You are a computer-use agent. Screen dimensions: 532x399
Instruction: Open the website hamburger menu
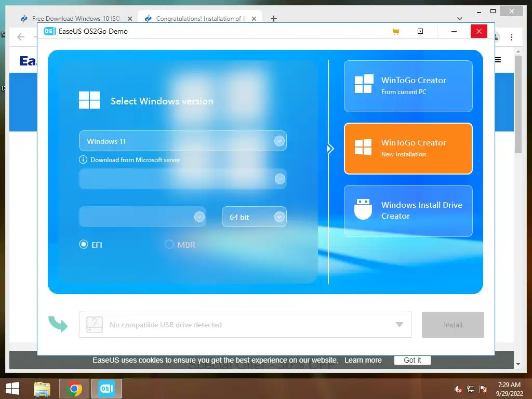point(498,60)
